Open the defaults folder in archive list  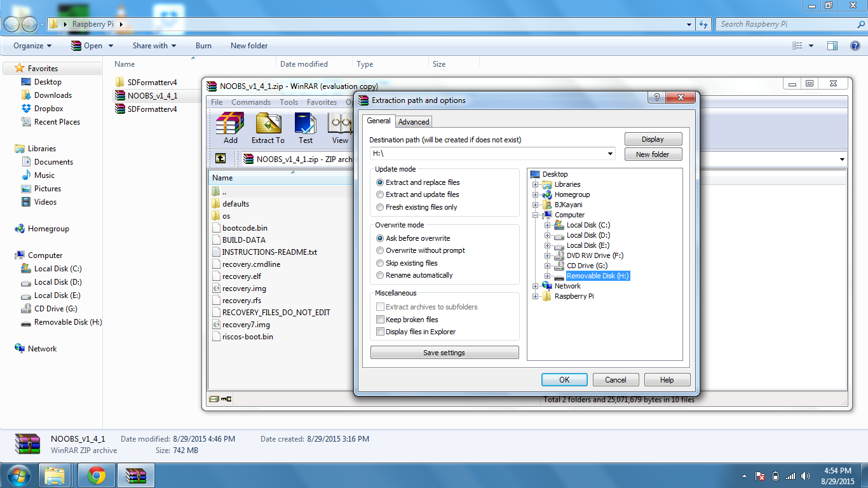tap(235, 204)
